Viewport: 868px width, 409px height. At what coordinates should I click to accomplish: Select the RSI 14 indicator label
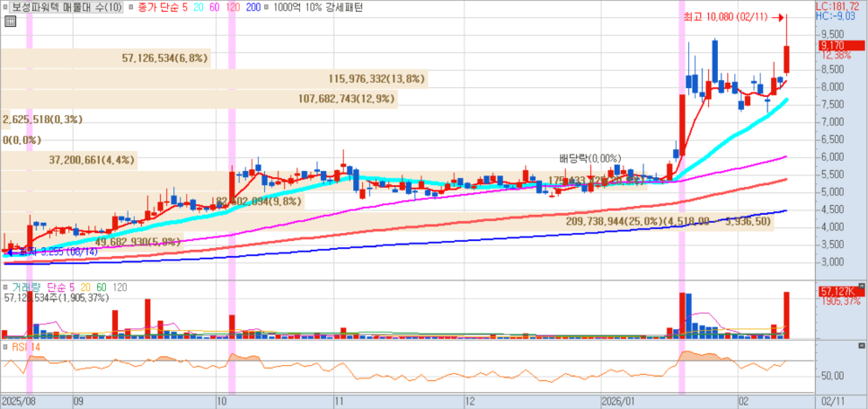tap(25, 347)
